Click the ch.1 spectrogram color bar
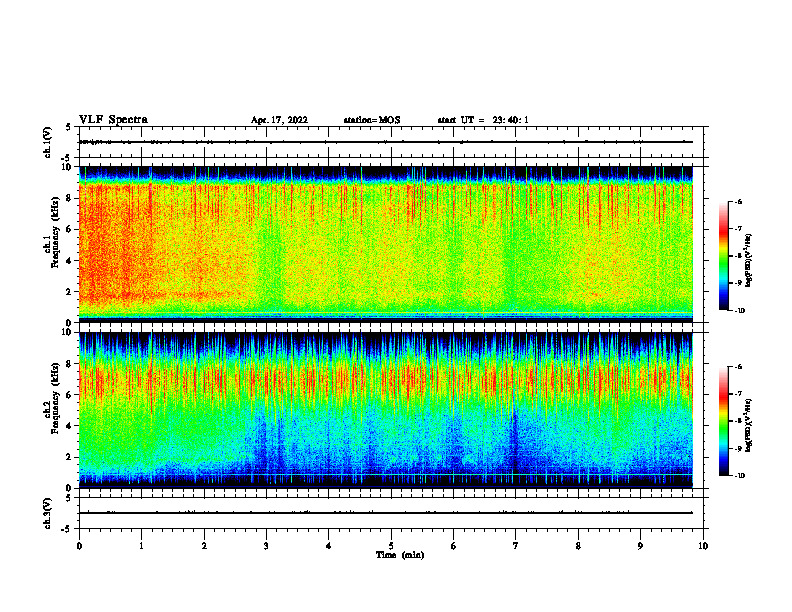 coord(724,256)
